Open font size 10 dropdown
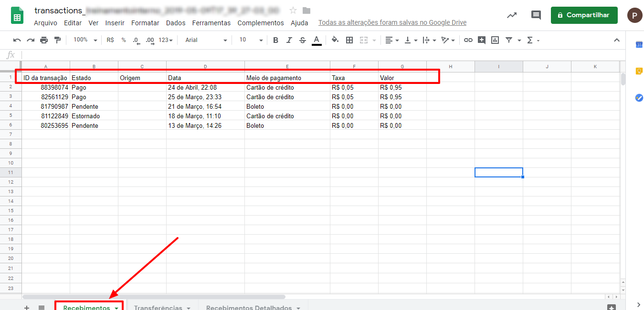Image resolution: width=644 pixels, height=310 pixels. point(251,40)
